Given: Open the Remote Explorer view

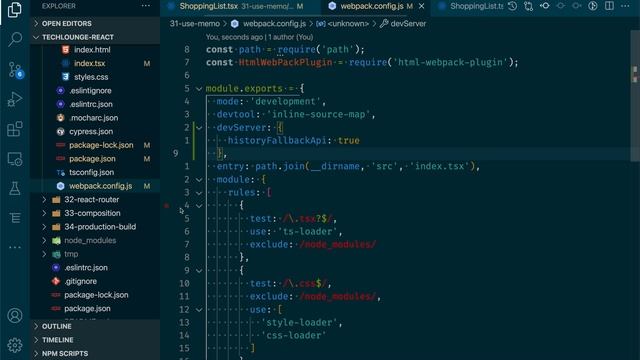Looking at the screenshot, I should pyautogui.click(x=15, y=159).
